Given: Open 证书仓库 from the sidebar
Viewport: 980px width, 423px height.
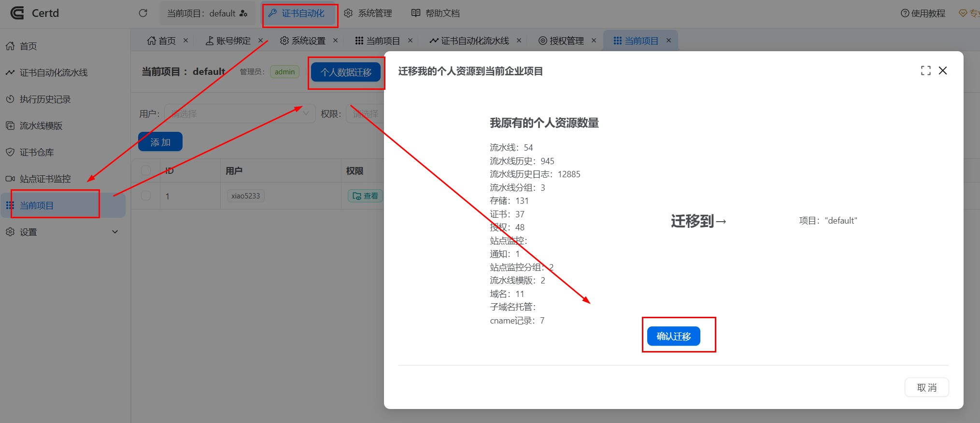Looking at the screenshot, I should (x=37, y=152).
